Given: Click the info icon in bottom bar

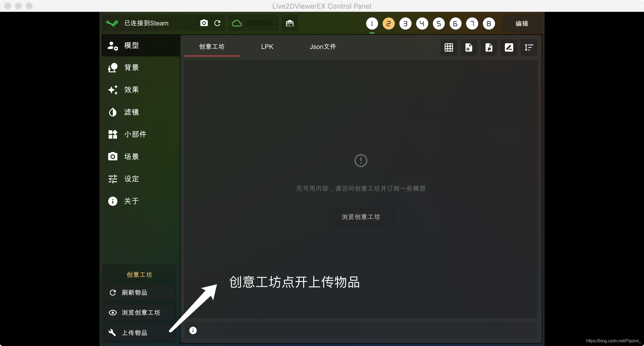Looking at the screenshot, I should pos(193,330).
